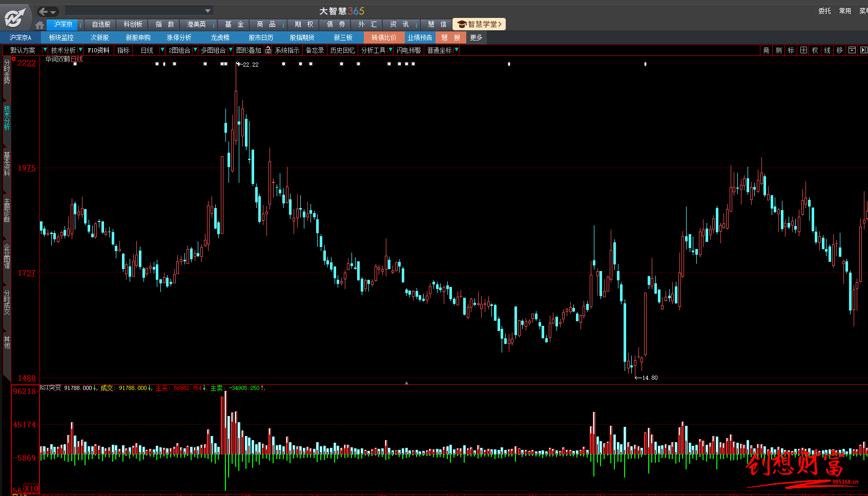The image size is (868, 496).
Task: Toggle the 测 measure tool button
Action: click(x=778, y=50)
